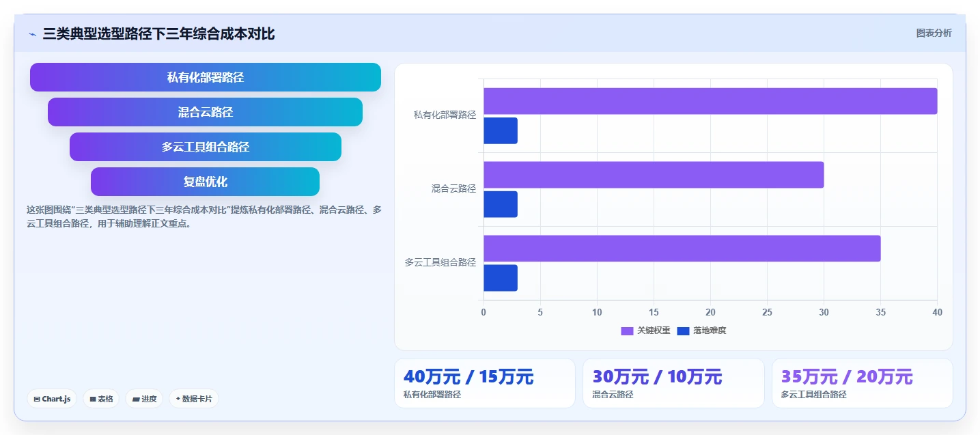The width and height of the screenshot is (980, 435).
Task: Click the y-axis label 混合云路径
Action: click(x=453, y=188)
